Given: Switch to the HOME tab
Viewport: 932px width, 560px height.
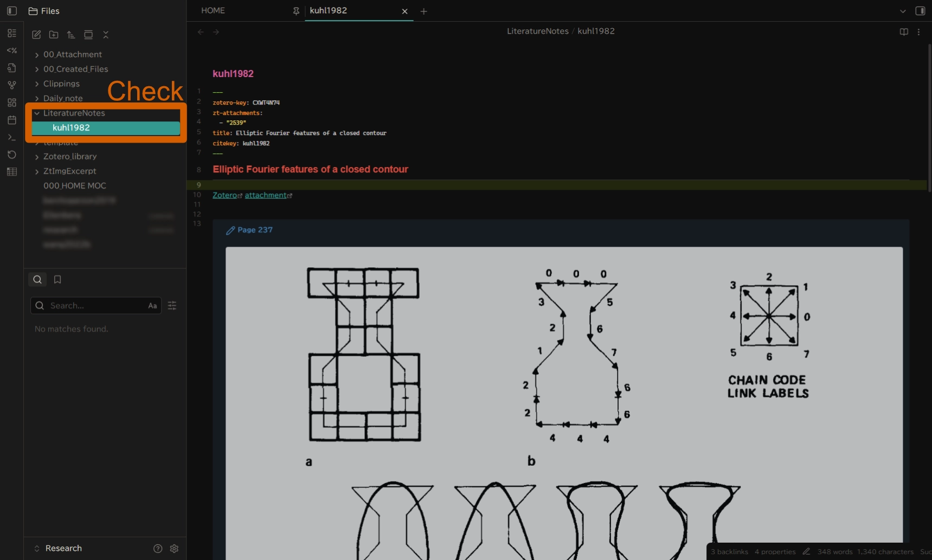Looking at the screenshot, I should (x=213, y=11).
